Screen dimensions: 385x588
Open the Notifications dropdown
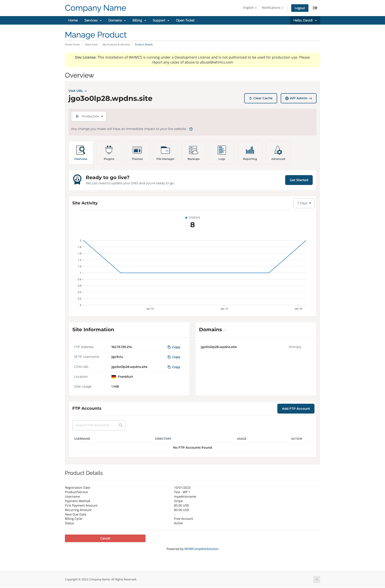pyautogui.click(x=272, y=8)
